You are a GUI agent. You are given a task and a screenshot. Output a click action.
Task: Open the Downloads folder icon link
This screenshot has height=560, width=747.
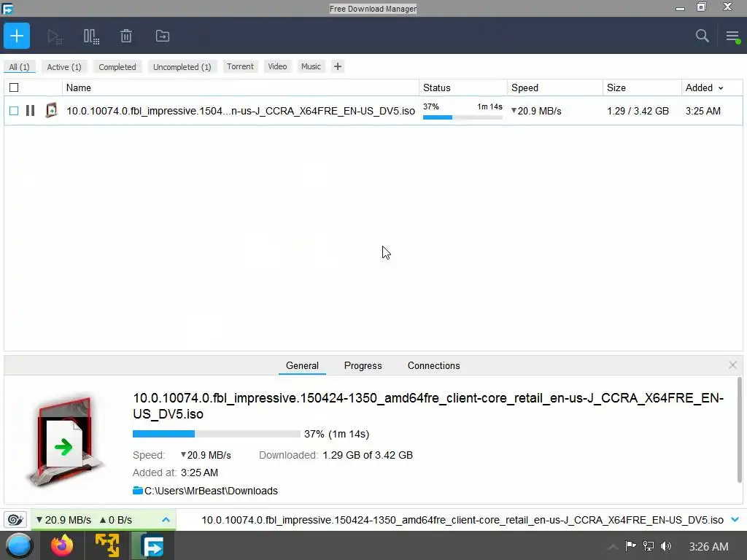138,491
